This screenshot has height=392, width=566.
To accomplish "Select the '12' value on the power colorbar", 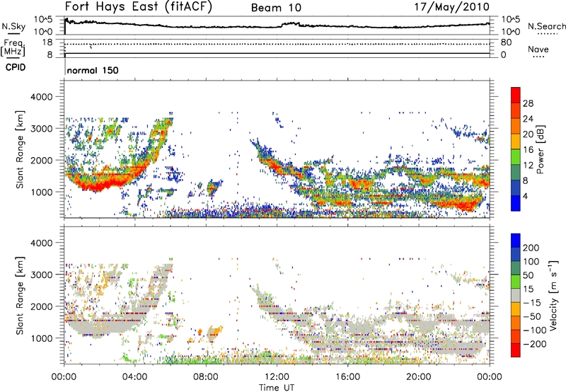I will pos(528,166).
